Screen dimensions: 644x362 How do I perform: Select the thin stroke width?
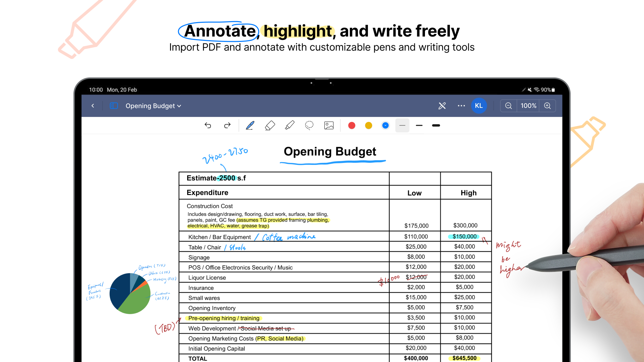402,125
